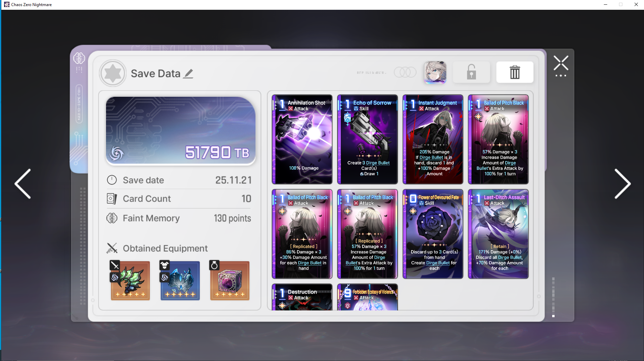This screenshot has width=644, height=361.
Task: Click the Dirge Bullet link on Echo of Sorrow
Action: click(x=378, y=163)
